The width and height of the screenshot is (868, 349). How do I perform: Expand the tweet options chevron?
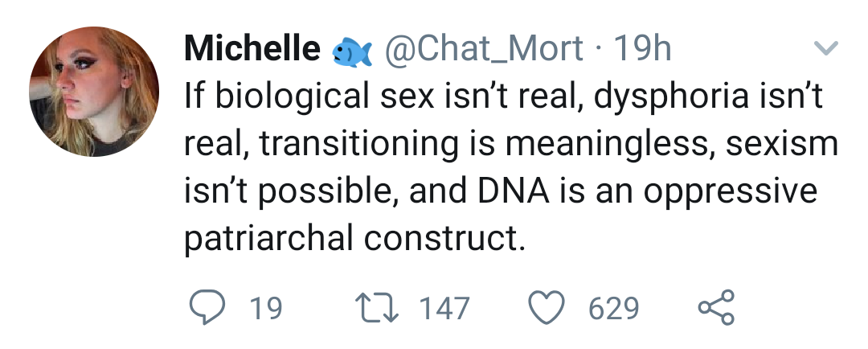[826, 49]
